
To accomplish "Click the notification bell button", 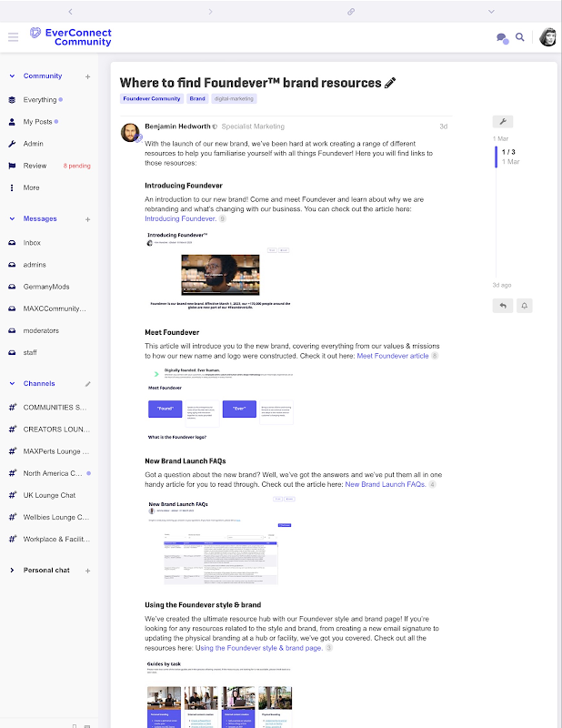I will [525, 306].
